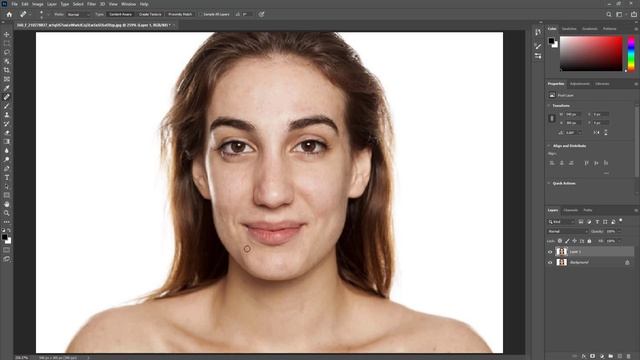Toggle the layer filter on/off switch
Screen dimensions: 640x360
(621, 220)
